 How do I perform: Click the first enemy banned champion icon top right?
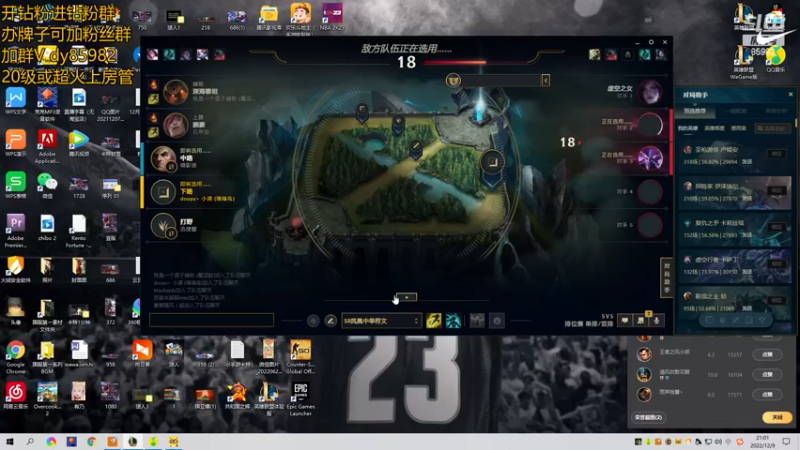point(594,54)
